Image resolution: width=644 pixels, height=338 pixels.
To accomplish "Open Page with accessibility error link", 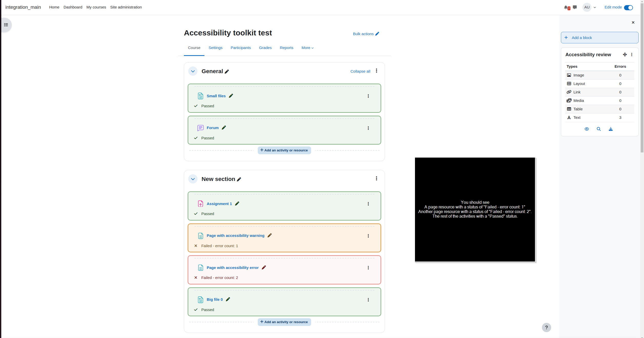I will pos(233,268).
